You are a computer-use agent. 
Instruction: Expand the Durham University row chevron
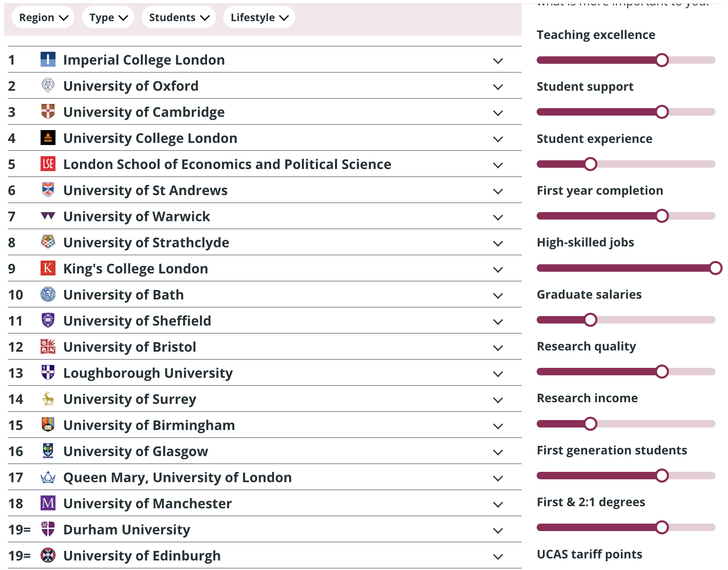(x=498, y=530)
